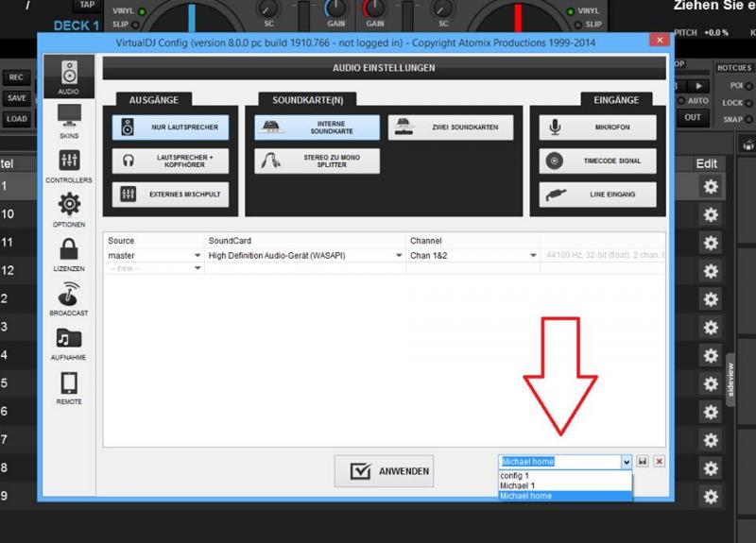Click the gear icon in row 7
This screenshot has height=543, width=756.
[x=711, y=440]
